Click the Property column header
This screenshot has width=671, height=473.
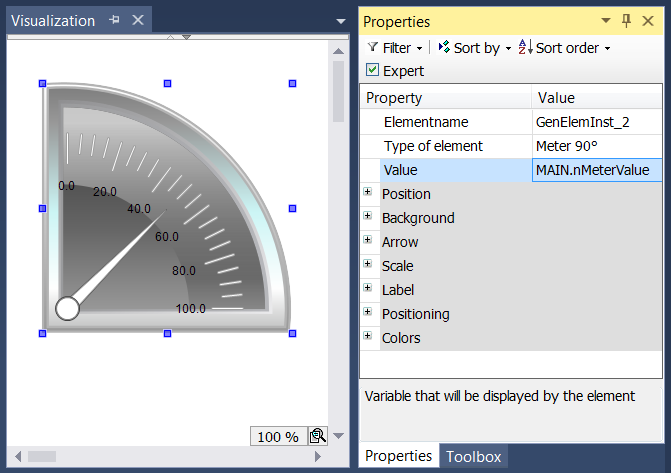446,98
